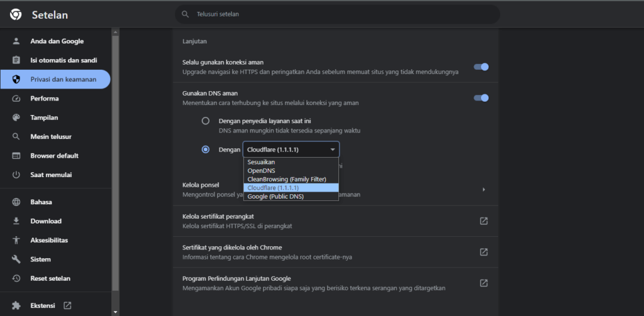Viewport: 644px width, 316px height.
Task: Click the wrench icon for Sistem
Action: [16, 259]
